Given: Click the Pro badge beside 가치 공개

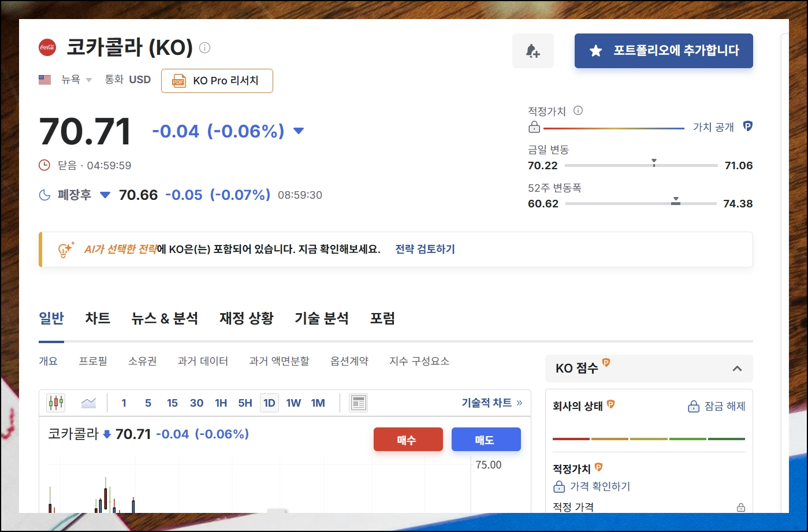Looking at the screenshot, I should pyautogui.click(x=748, y=127).
